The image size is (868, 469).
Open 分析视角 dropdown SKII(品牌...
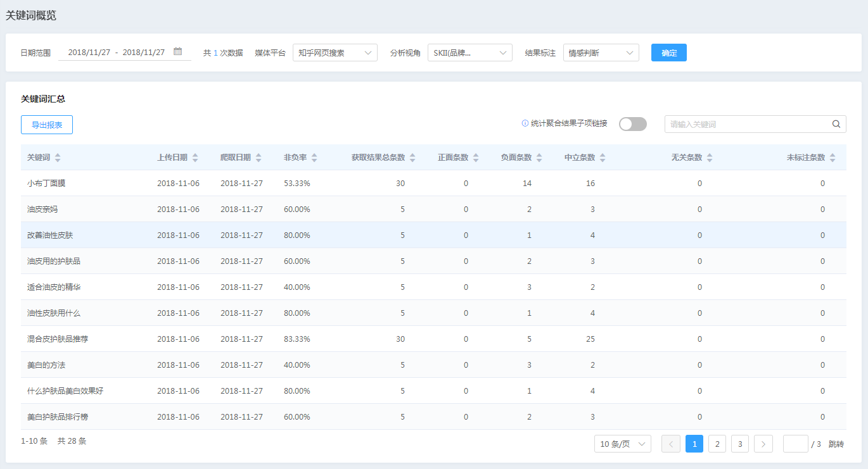click(470, 53)
